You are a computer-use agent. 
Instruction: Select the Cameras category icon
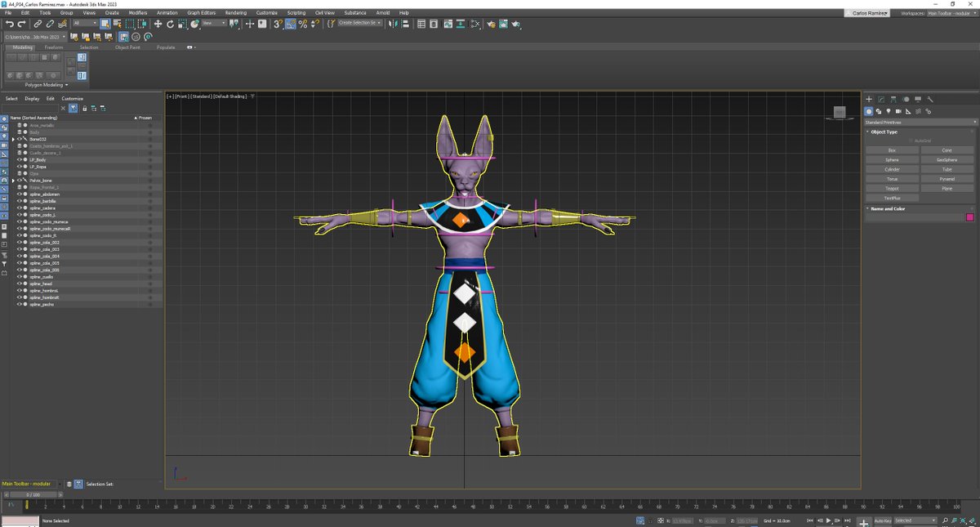point(898,111)
